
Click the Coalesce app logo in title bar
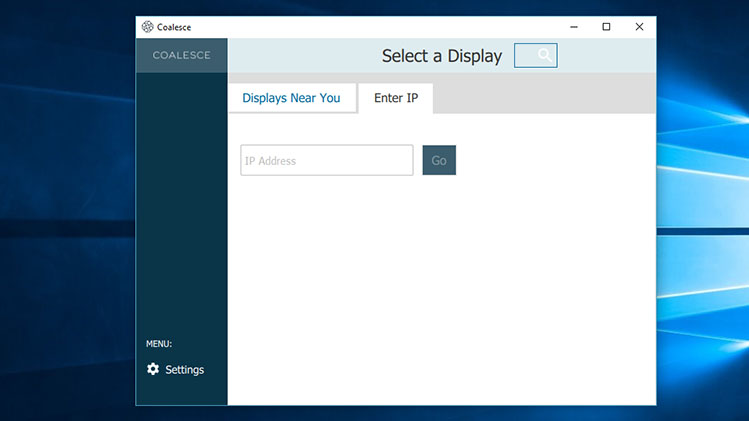coord(148,27)
